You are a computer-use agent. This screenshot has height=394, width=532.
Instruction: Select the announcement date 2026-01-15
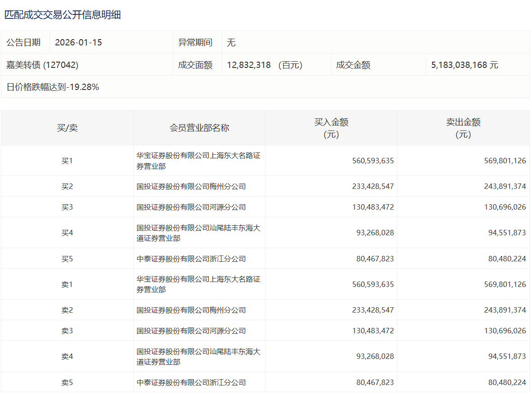click(78, 43)
